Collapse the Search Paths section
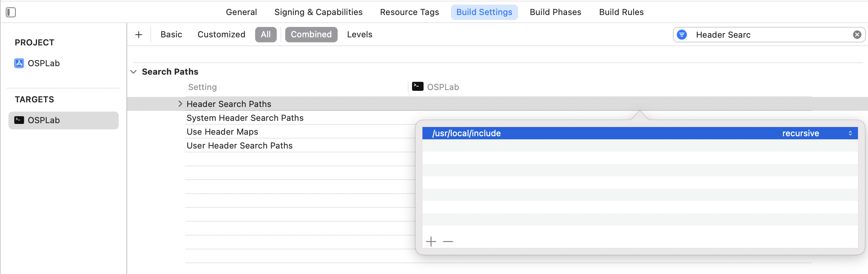Viewport: 868px width, 274px height. pos(134,72)
